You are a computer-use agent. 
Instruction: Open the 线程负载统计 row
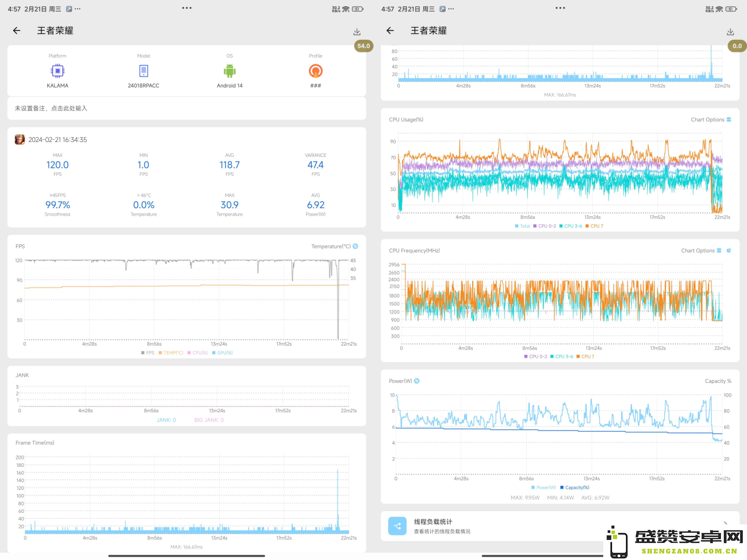560,526
